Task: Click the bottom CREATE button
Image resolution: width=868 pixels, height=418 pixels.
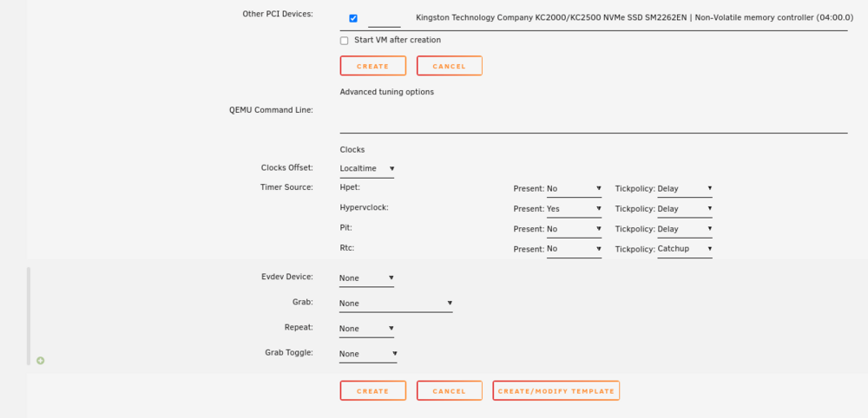Action: [x=372, y=390]
